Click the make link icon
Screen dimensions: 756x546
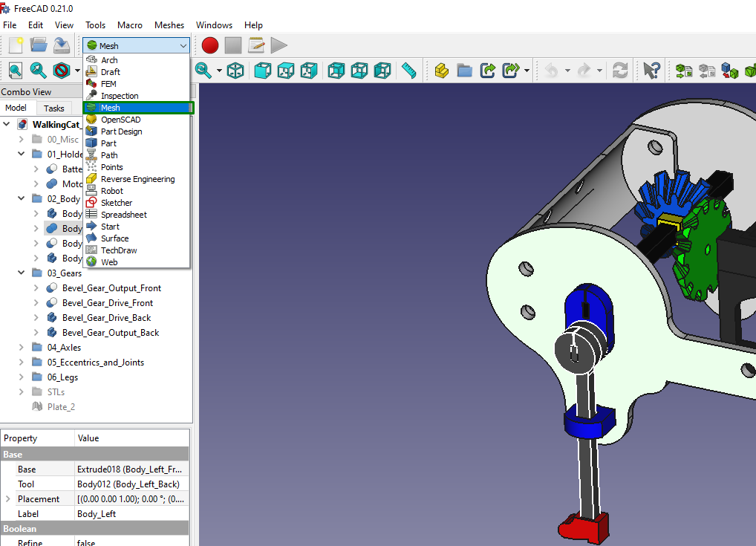[488, 71]
